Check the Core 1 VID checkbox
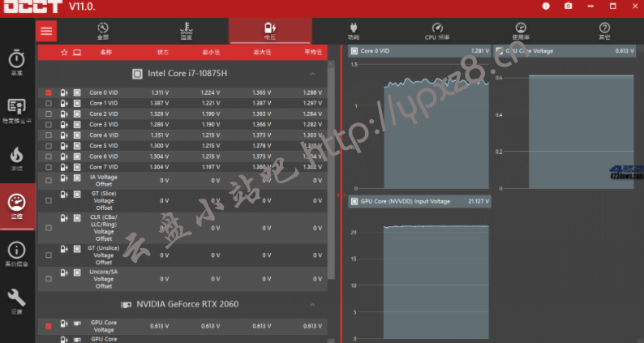644x343 pixels. coord(49,103)
